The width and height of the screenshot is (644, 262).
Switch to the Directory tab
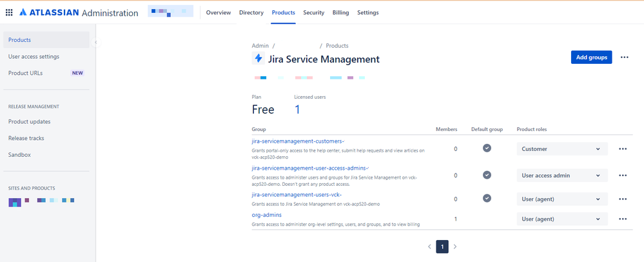tap(251, 13)
